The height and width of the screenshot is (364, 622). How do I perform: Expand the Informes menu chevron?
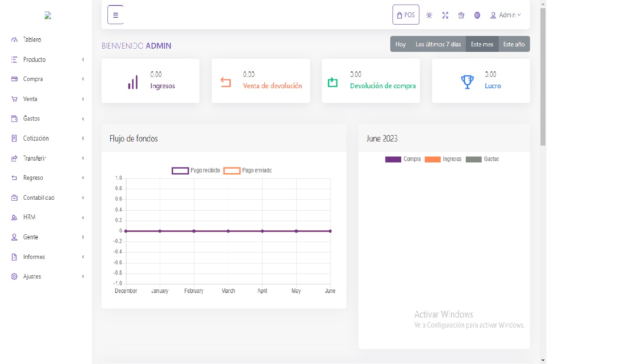pyautogui.click(x=83, y=257)
